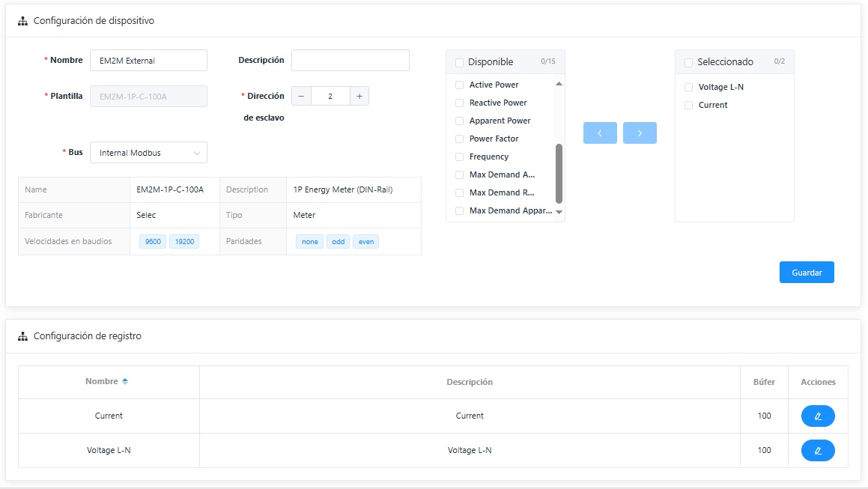Click the Descripción input field

click(x=350, y=61)
